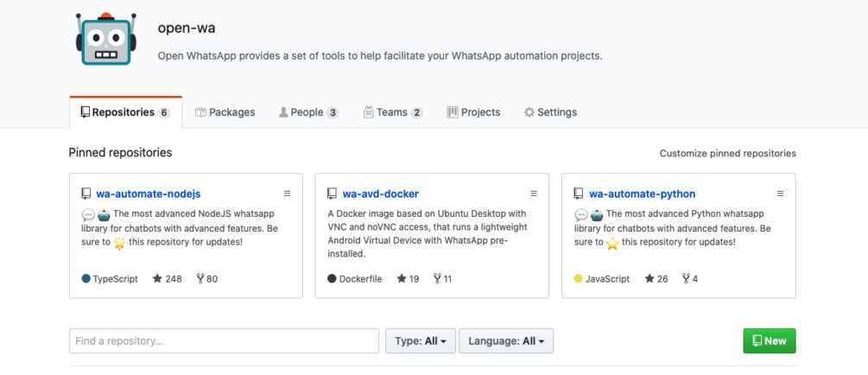Open the People tab
Image resolution: width=868 pixels, height=375 pixels.
308,112
